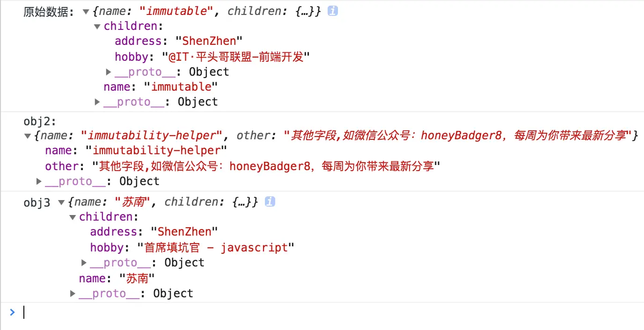This screenshot has width=644, height=330.
Task: Click the console input line at the bottom
Action: (94, 312)
